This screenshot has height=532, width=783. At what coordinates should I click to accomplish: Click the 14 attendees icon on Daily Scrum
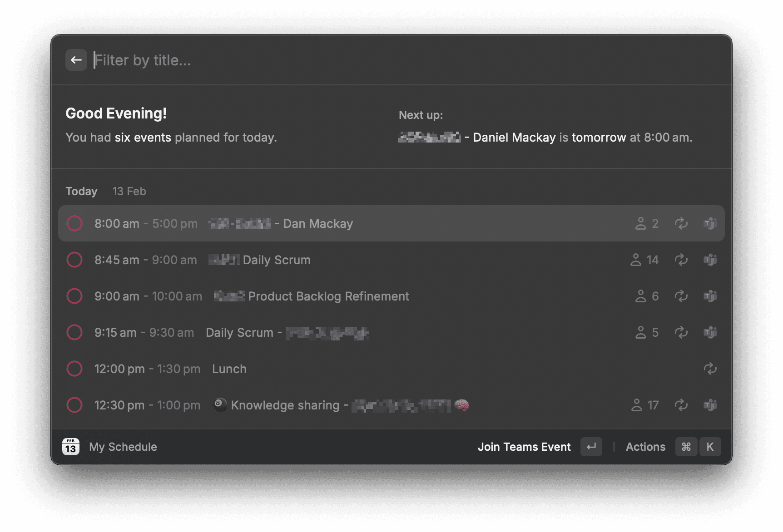pyautogui.click(x=636, y=260)
